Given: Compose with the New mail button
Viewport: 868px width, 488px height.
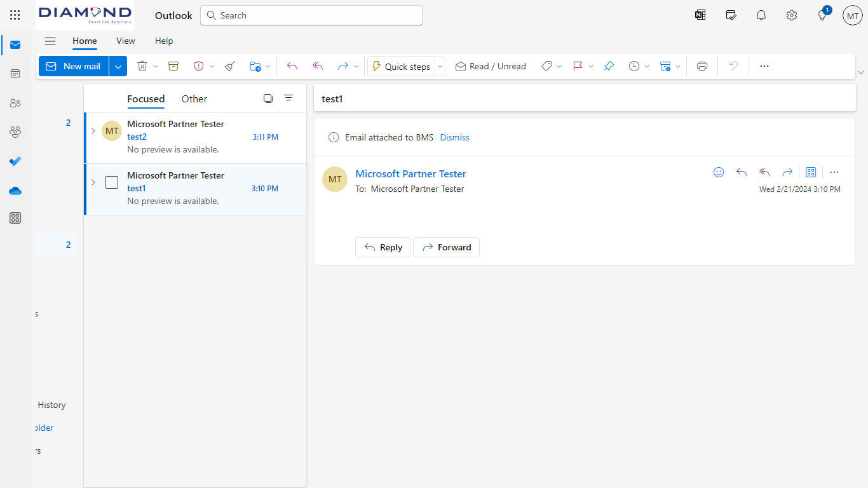Looking at the screenshot, I should [74, 66].
